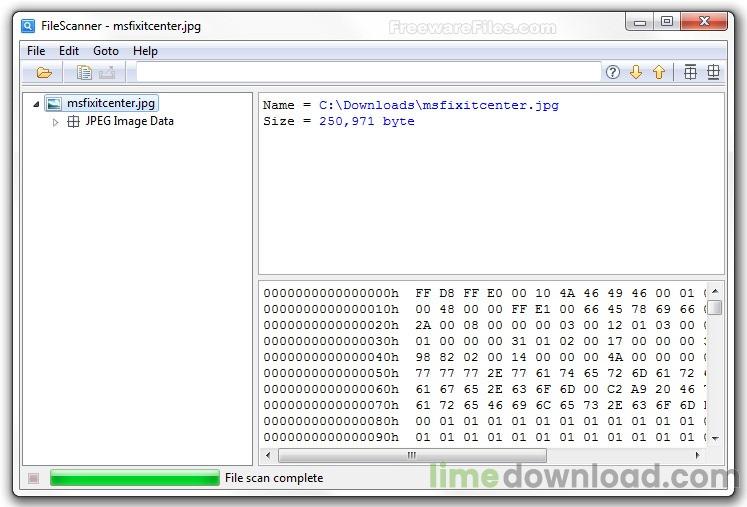Click hex offset 0000000000000080h

(331, 421)
